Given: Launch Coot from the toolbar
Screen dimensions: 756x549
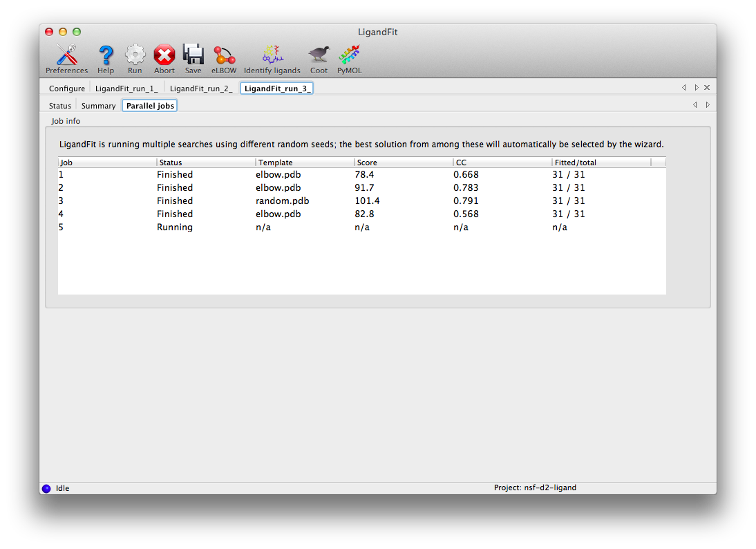Looking at the screenshot, I should [x=319, y=55].
